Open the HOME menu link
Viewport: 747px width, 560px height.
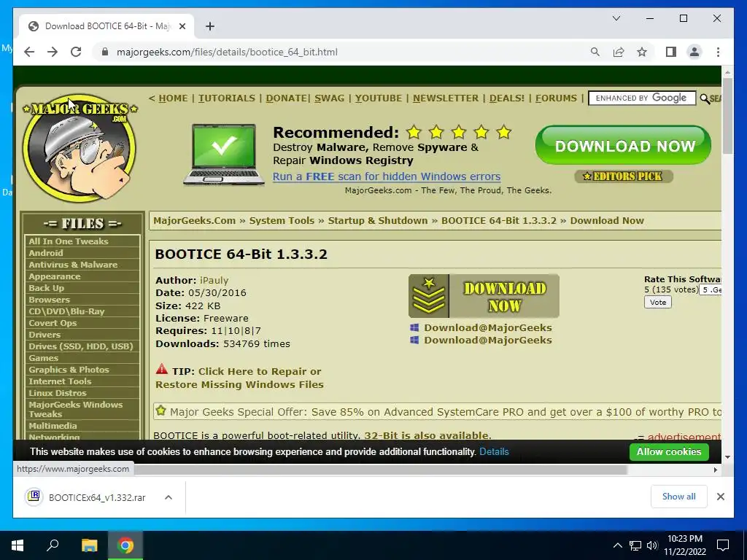pyautogui.click(x=173, y=98)
